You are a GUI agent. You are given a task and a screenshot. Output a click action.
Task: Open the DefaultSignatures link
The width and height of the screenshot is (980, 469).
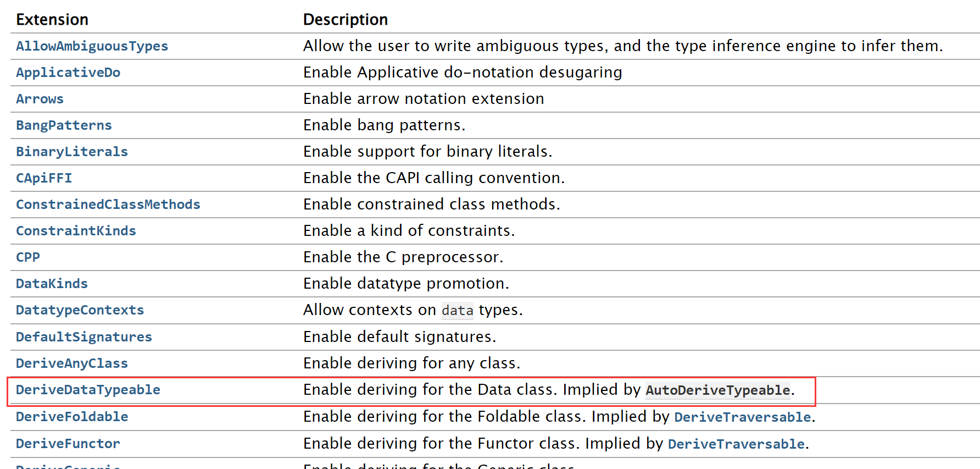coord(84,337)
